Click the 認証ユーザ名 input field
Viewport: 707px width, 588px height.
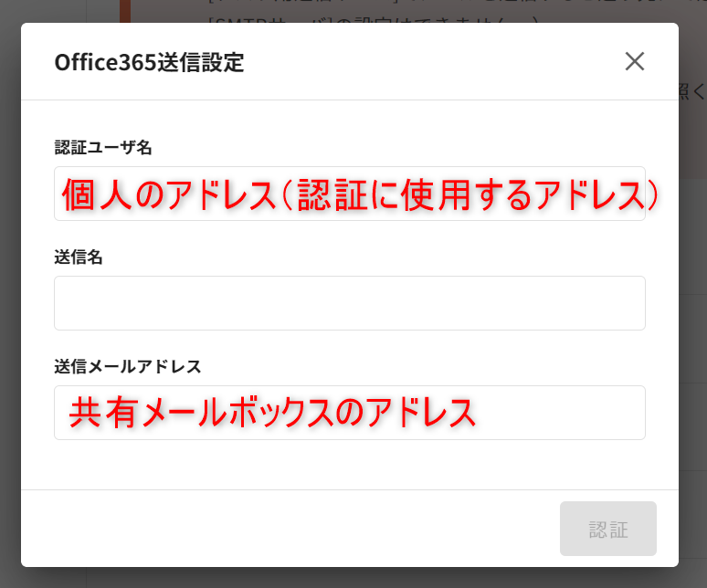349,194
